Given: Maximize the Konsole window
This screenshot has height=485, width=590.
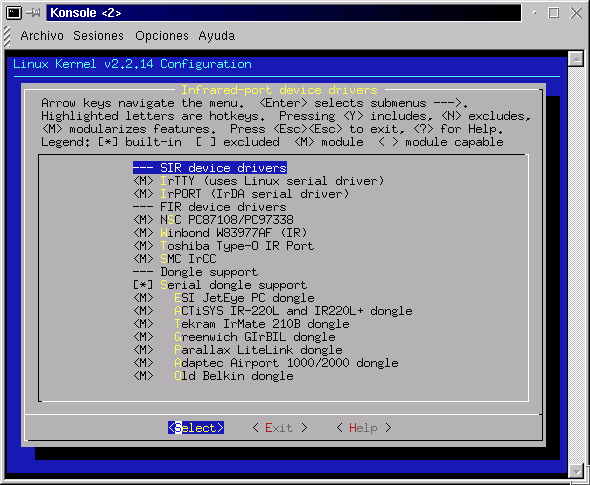Looking at the screenshot, I should point(554,13).
